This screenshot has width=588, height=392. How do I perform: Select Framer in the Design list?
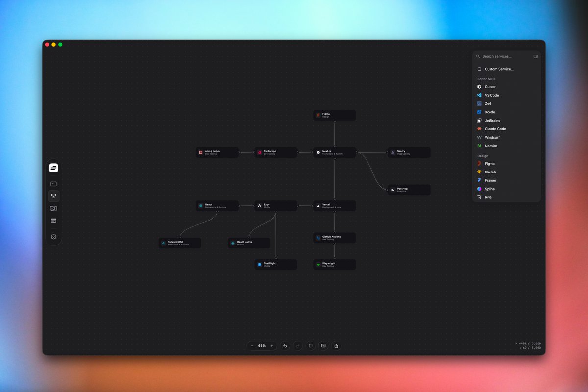(x=507, y=180)
